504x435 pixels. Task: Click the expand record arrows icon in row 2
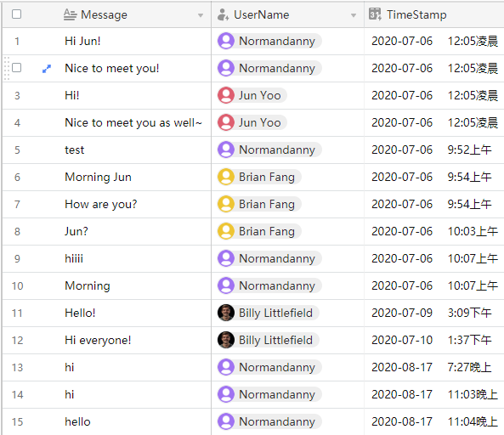pyautogui.click(x=47, y=69)
